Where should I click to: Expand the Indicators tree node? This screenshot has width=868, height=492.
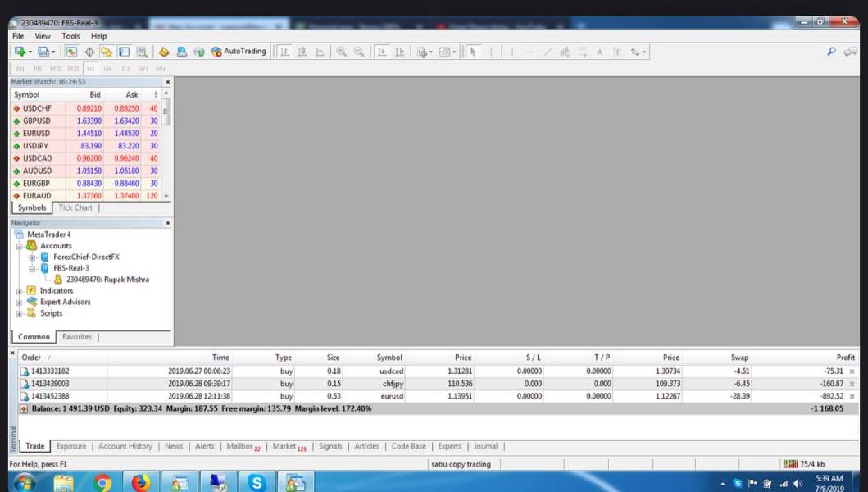tap(19, 291)
